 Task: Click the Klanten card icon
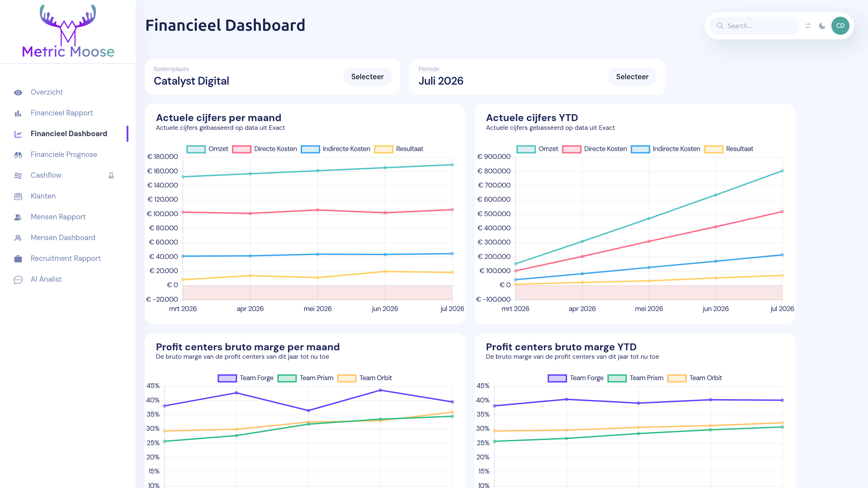click(18, 196)
